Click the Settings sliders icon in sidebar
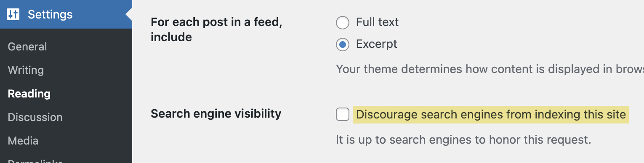The width and height of the screenshot is (644, 163). point(13,15)
